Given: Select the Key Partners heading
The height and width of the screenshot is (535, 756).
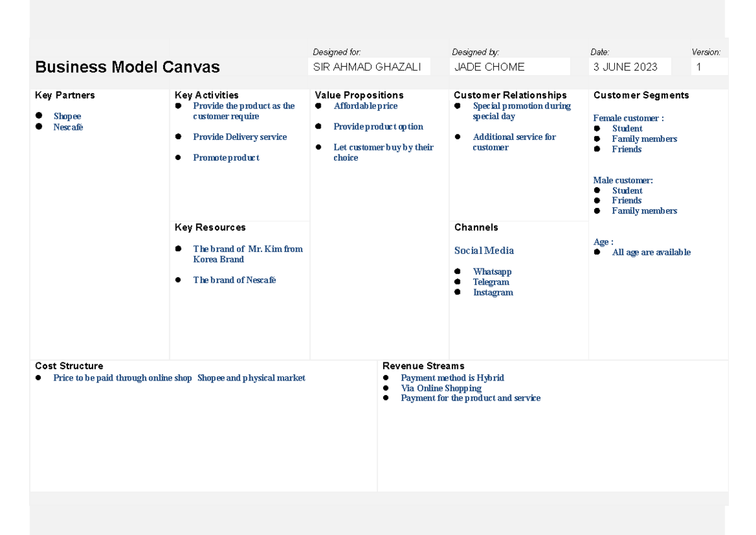Looking at the screenshot, I should [x=65, y=95].
